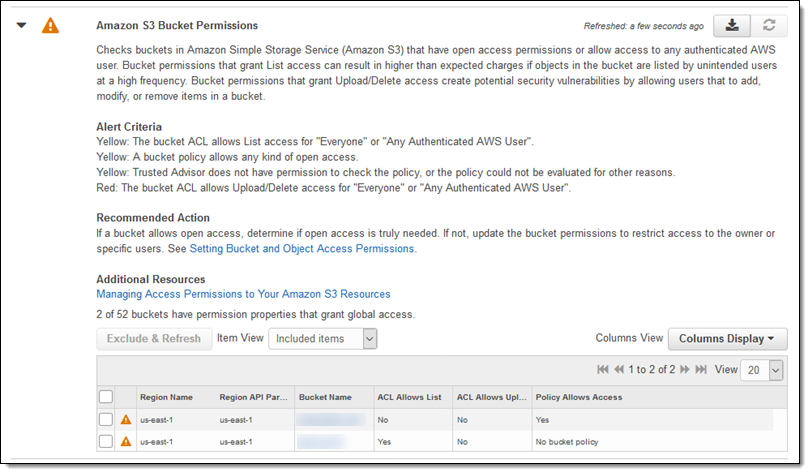Sort by the Bucket Name column header

[x=326, y=397]
